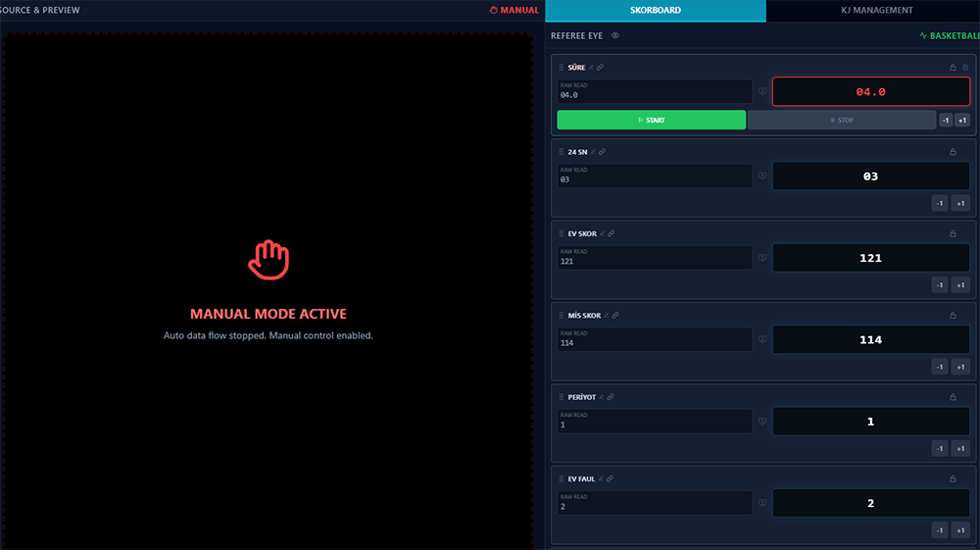This screenshot has height=550, width=980.
Task: Click the link icon next to 24 SN
Action: click(x=602, y=152)
